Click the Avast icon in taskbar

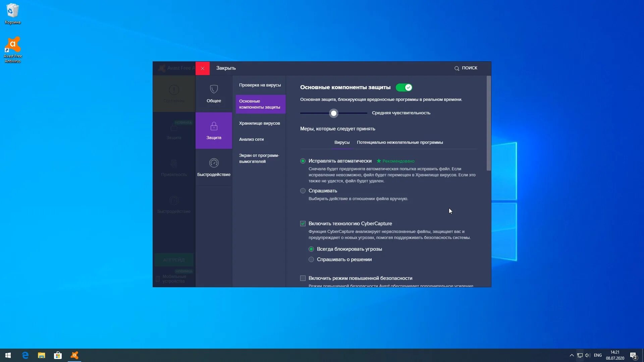(x=74, y=355)
